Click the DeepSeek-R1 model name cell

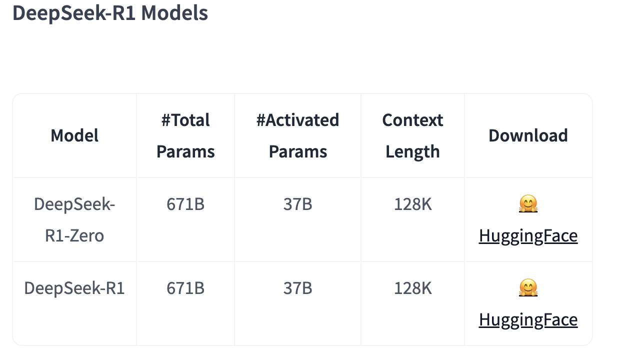(74, 288)
